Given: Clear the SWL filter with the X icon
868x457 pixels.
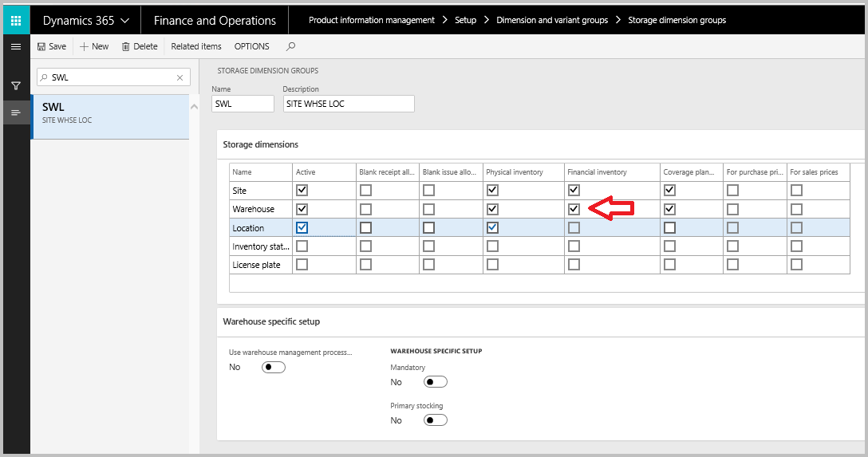Looking at the screenshot, I should click(180, 77).
